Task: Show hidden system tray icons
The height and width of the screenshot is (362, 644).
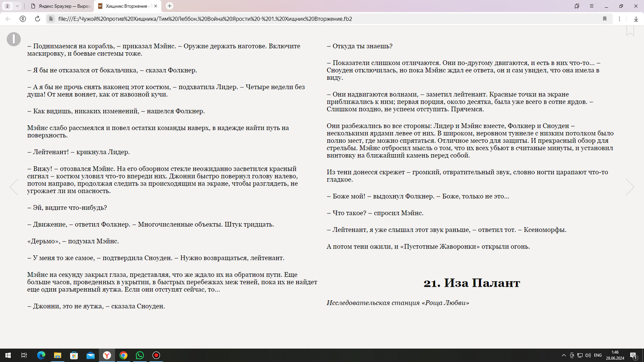Action: (564, 356)
